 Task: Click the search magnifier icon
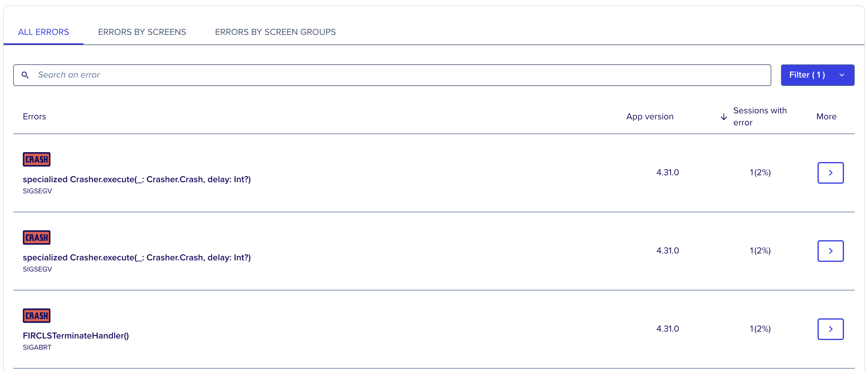[25, 75]
